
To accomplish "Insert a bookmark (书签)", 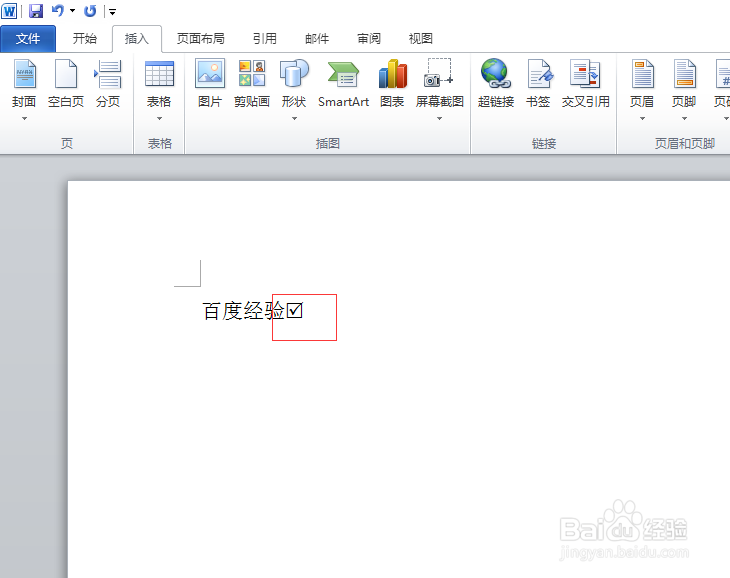I will pos(538,84).
